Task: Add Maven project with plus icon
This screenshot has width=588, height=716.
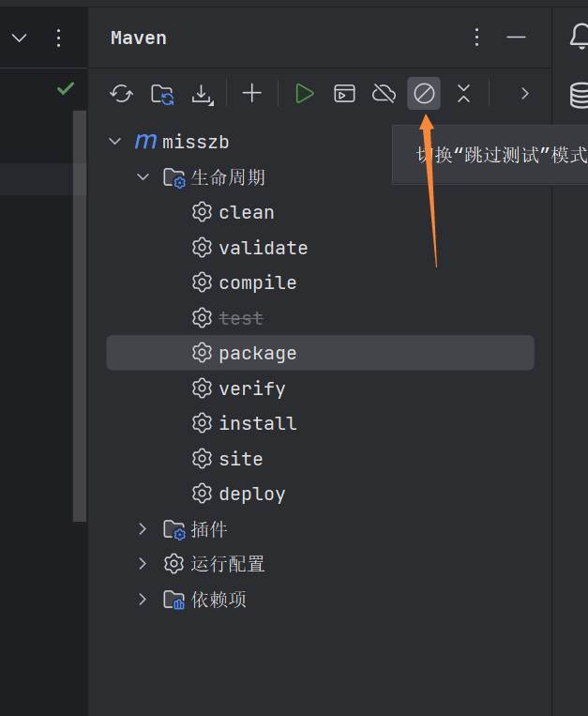Action: 252,94
